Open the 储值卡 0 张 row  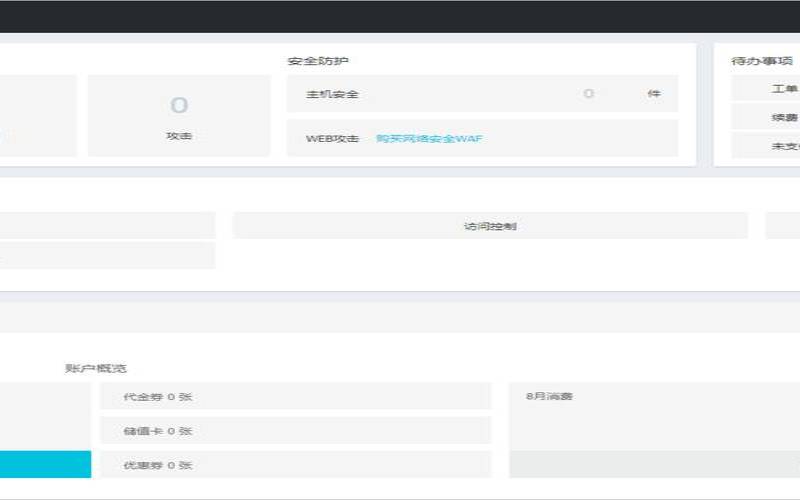[296, 431]
